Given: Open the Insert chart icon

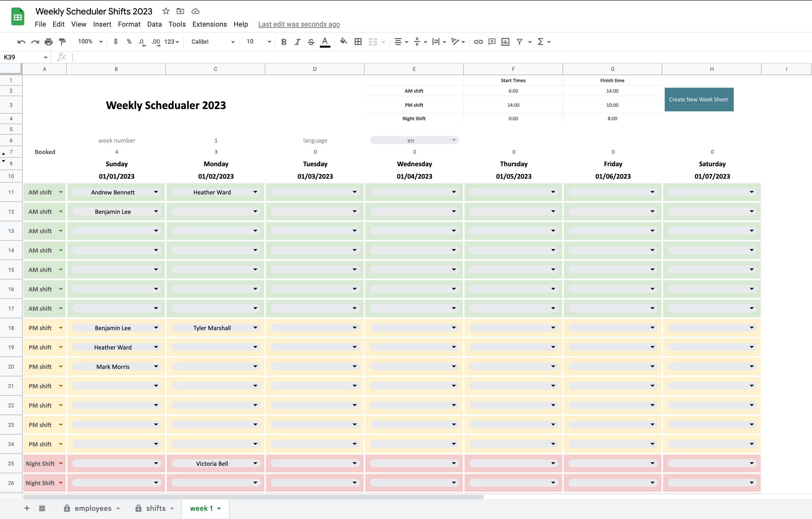Looking at the screenshot, I should [x=505, y=41].
